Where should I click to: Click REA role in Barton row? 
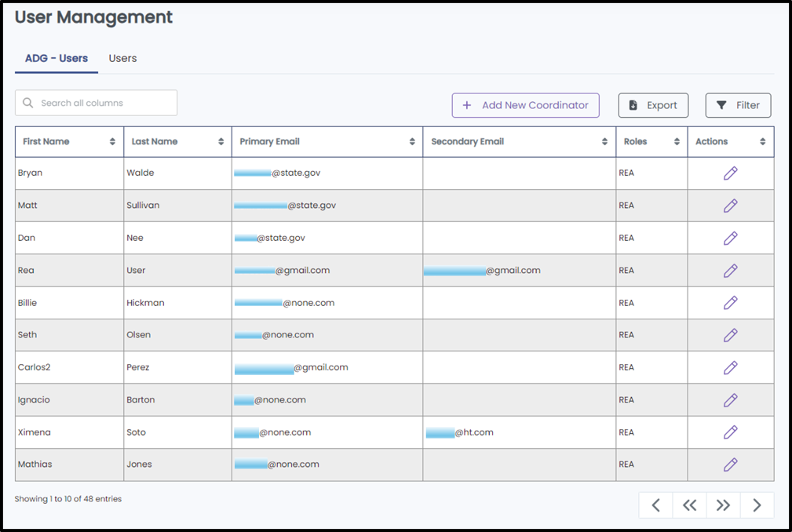(626, 399)
